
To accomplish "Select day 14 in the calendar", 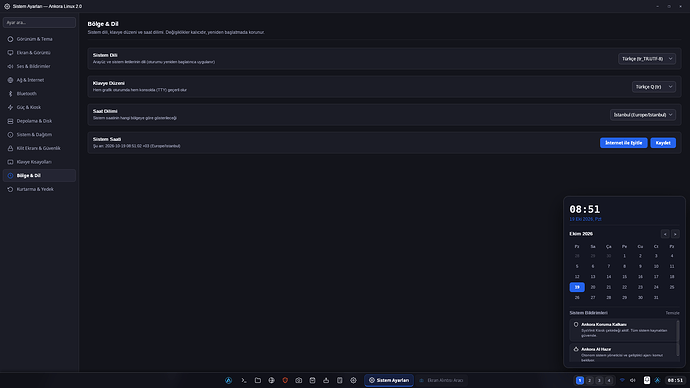I will coord(609,277).
